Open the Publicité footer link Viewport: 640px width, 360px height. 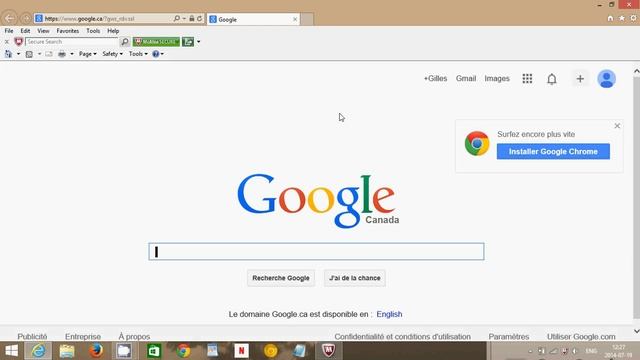(x=32, y=336)
